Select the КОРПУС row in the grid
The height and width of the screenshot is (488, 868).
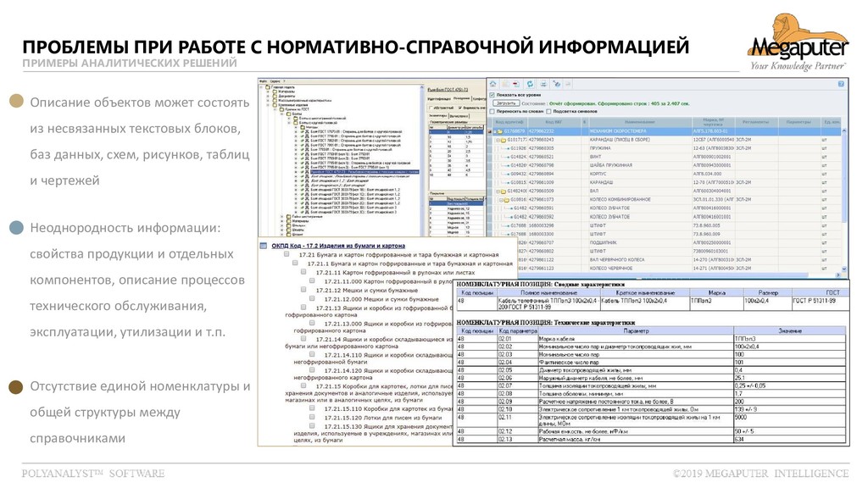[x=665, y=174]
